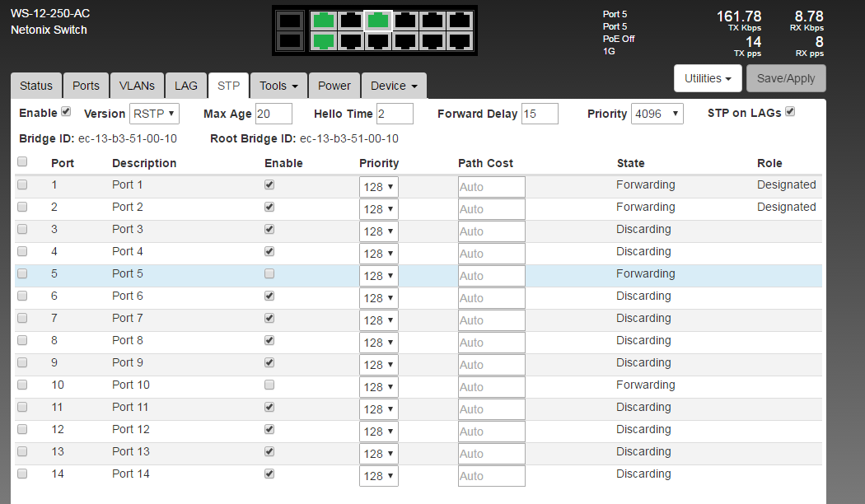The image size is (865, 504).
Task: Switch to the VLANs tab
Action: click(137, 86)
